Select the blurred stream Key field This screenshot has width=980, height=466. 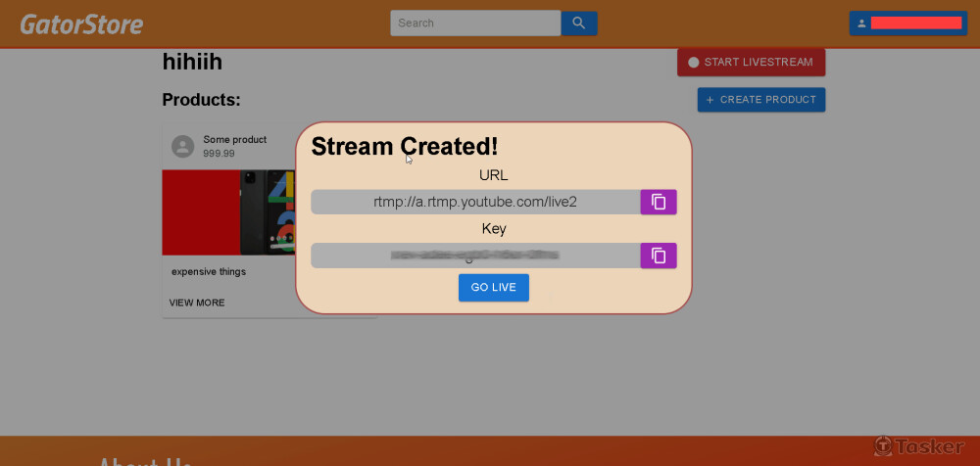point(475,256)
